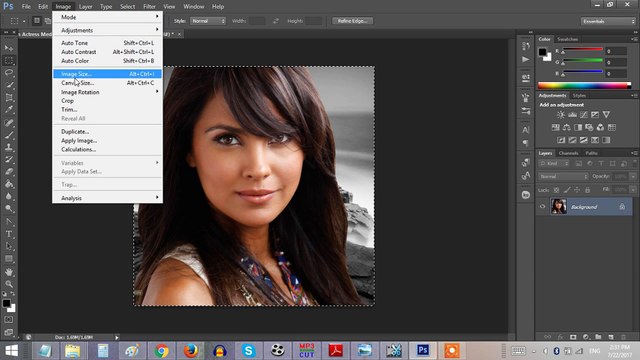This screenshot has width=640, height=360.
Task: Select the Eyedropper tool
Action: [9, 110]
